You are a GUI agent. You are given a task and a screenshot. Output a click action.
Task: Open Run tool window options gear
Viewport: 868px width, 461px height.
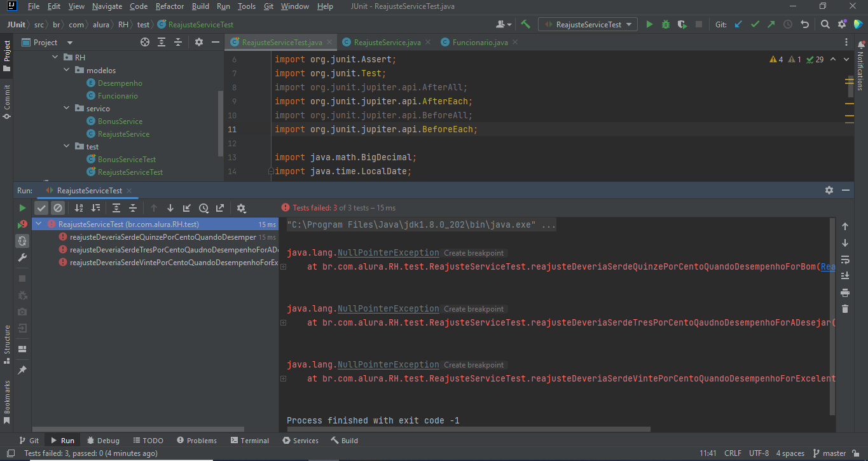829,190
